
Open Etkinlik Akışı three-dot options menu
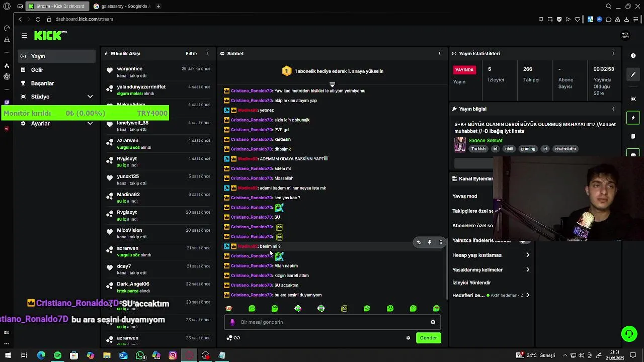coord(207,53)
